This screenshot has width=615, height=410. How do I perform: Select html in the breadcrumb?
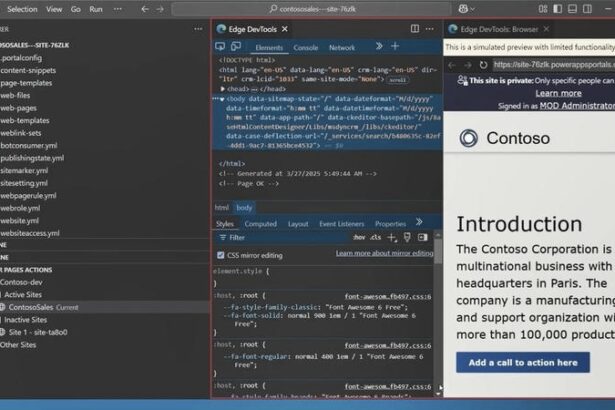point(222,208)
